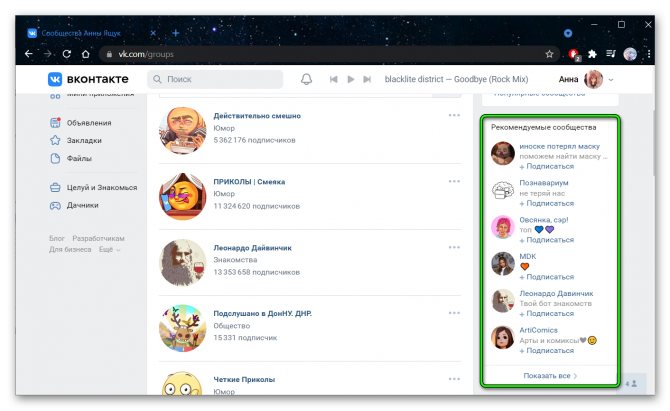Open the Действительно смешно community
Image resolution: width=670 pixels, height=411 pixels.
(257, 116)
